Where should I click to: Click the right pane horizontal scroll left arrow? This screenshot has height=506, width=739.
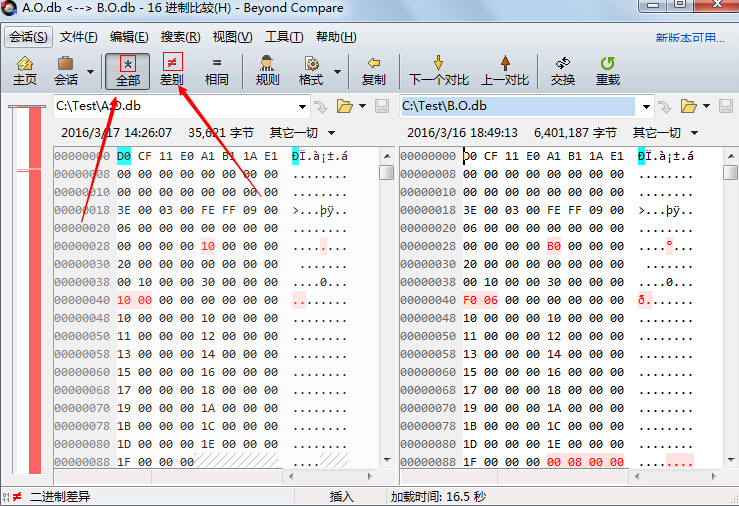click(637, 476)
